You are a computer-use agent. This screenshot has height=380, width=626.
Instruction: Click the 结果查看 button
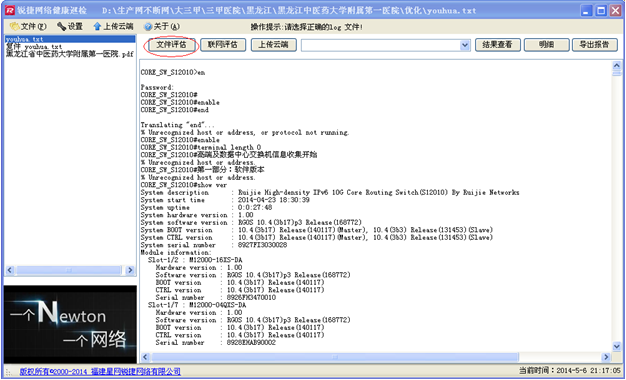pyautogui.click(x=497, y=45)
